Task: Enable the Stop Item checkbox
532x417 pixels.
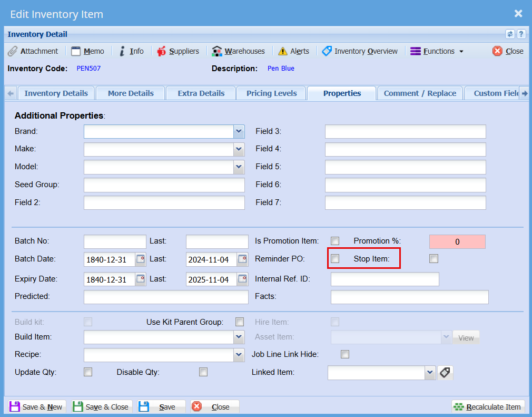Action: click(434, 259)
